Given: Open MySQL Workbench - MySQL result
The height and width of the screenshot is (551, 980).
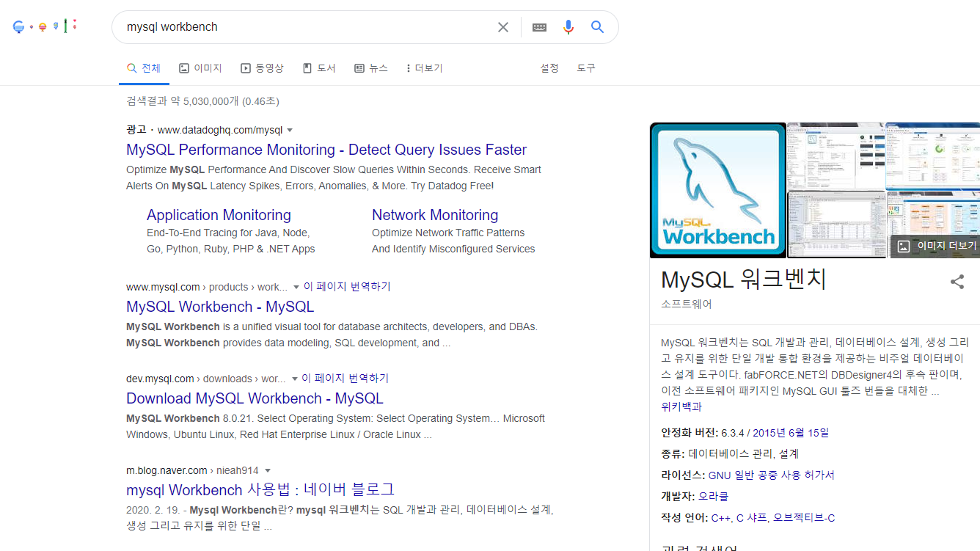Looking at the screenshot, I should click(220, 307).
